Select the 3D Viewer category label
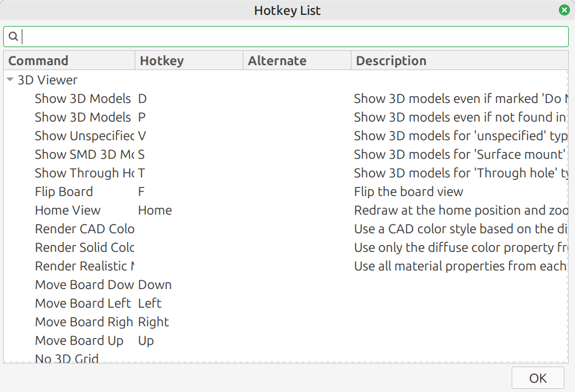The width and height of the screenshot is (575, 392). pos(48,80)
